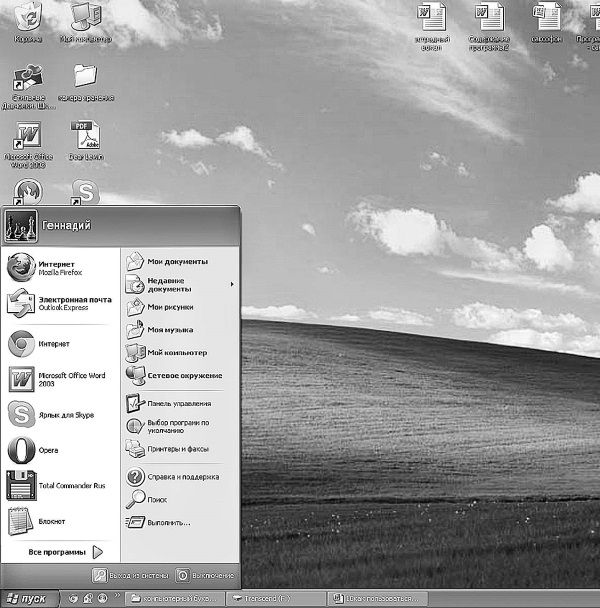Click the Геннадий user account picture

21,225
